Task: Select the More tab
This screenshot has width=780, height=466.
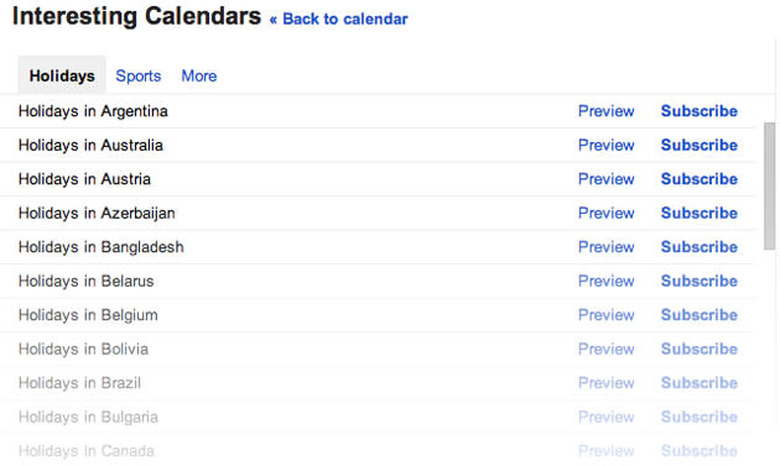Action: click(x=199, y=76)
